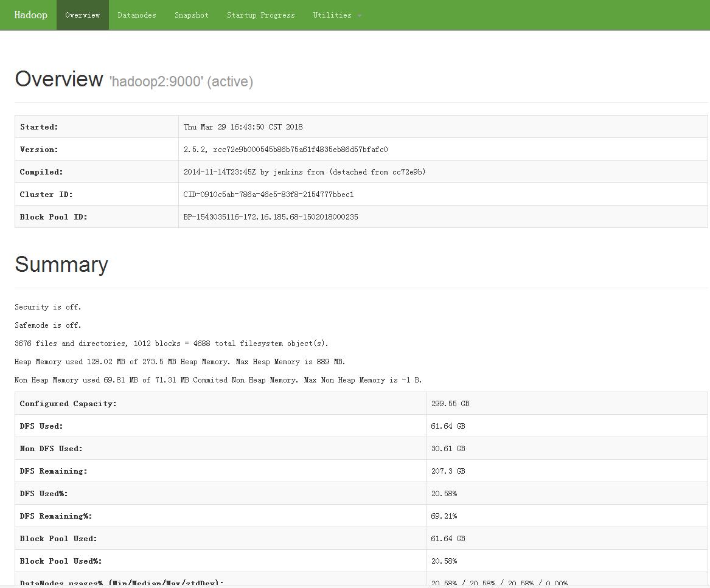Click the 'Safemode is off.' line
Screen dimensions: 710x588
(48, 325)
